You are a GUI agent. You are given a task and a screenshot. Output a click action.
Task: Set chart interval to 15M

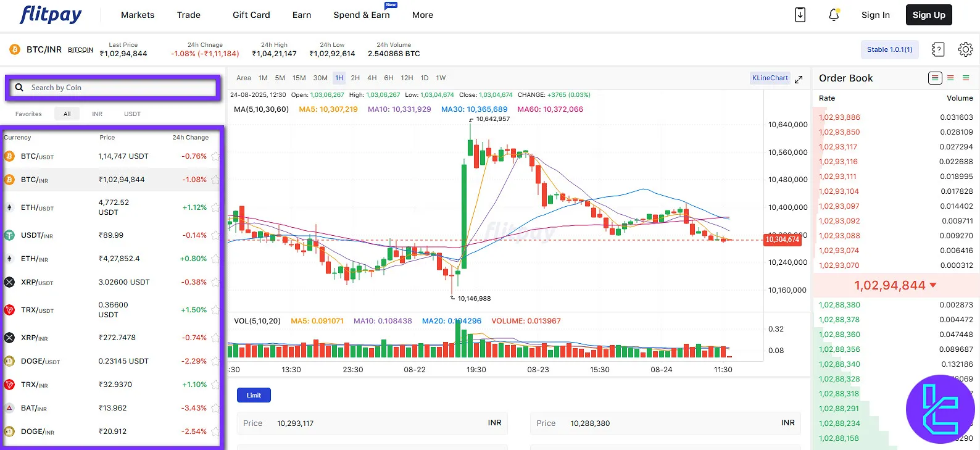[x=299, y=78]
